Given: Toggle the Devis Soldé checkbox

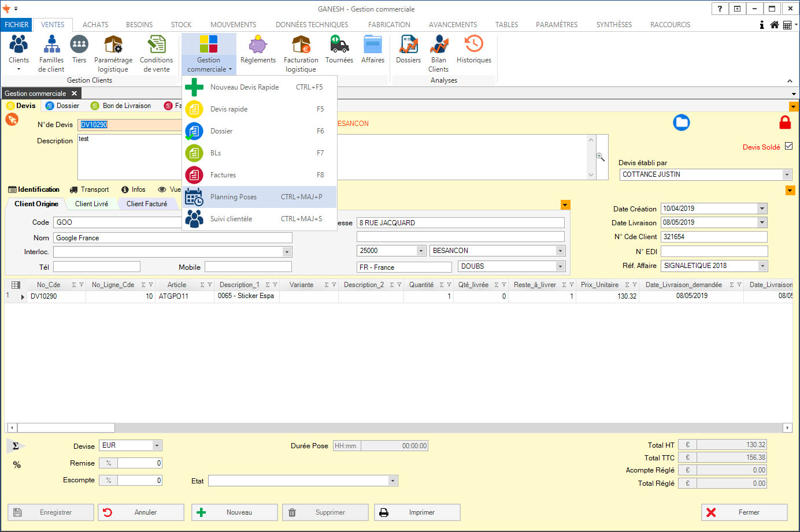Looking at the screenshot, I should 789,146.
